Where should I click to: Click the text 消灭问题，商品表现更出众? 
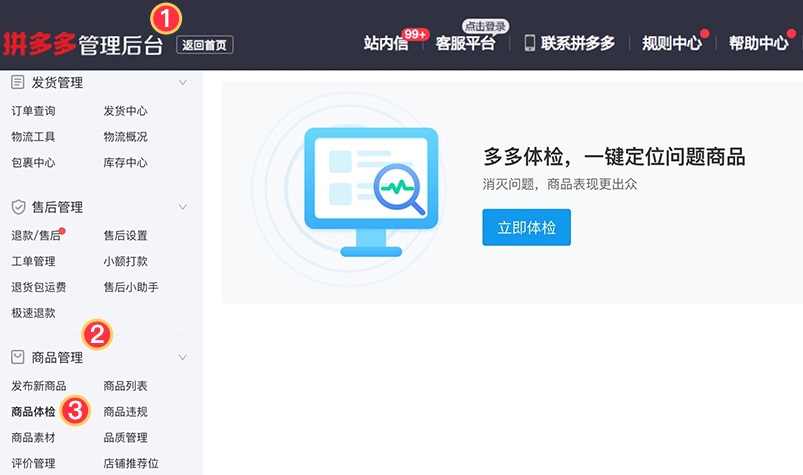point(560,184)
